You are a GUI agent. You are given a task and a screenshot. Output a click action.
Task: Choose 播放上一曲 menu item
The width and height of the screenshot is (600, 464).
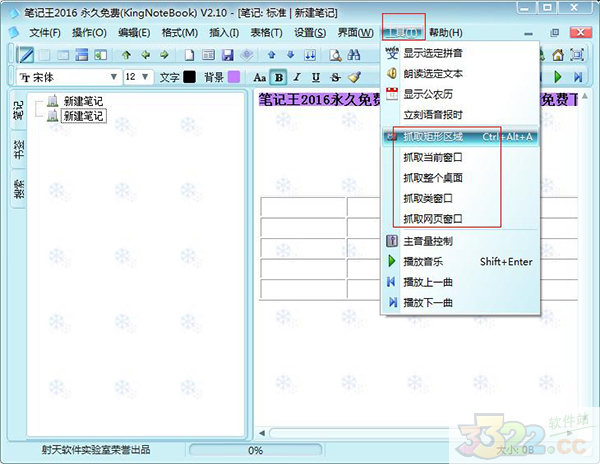click(x=461, y=282)
